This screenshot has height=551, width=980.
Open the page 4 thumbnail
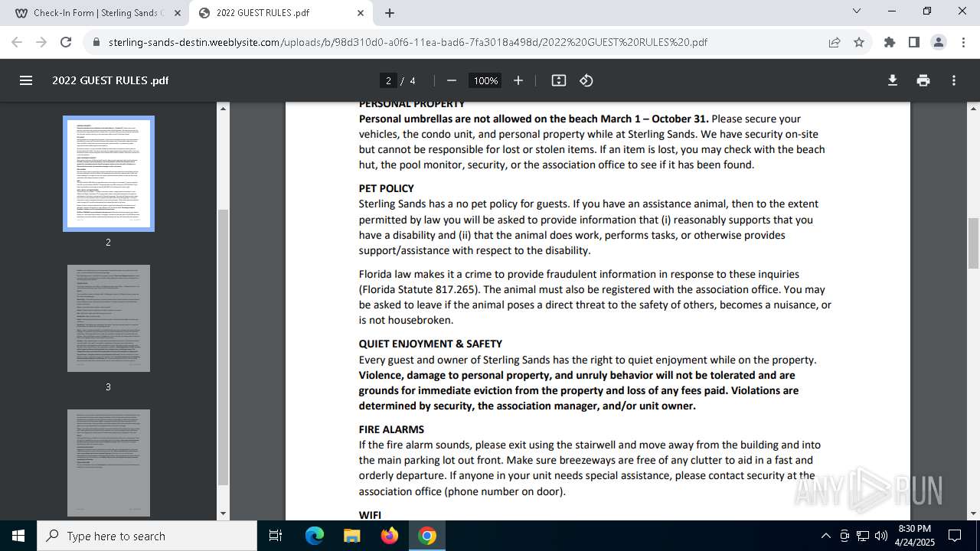click(x=109, y=463)
